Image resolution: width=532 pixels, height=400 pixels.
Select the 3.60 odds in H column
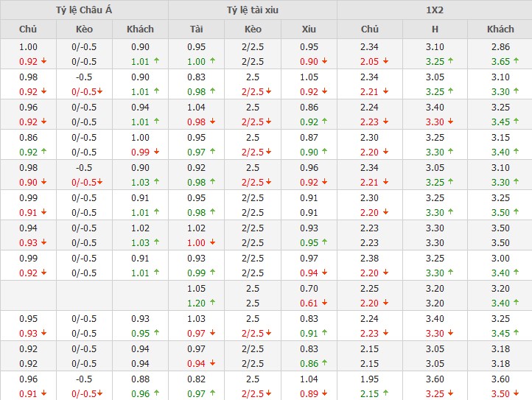(435, 379)
